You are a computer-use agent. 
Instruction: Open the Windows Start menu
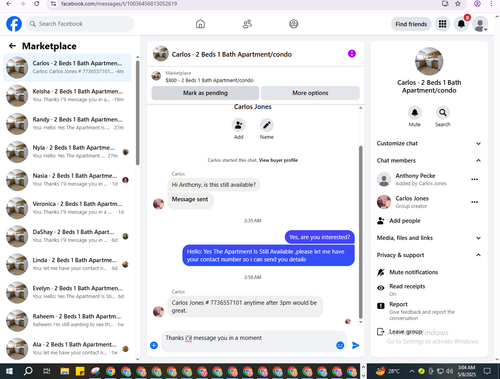click(9, 371)
